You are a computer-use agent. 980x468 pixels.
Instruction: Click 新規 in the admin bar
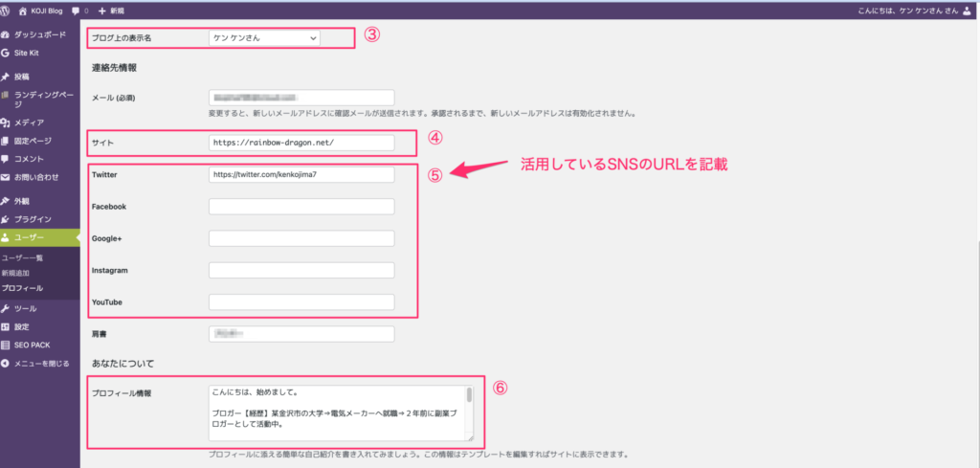117,11
